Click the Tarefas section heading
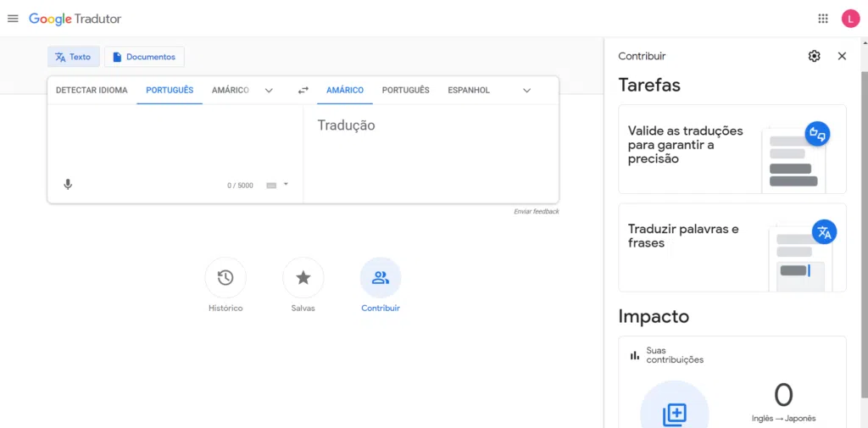 tap(649, 85)
